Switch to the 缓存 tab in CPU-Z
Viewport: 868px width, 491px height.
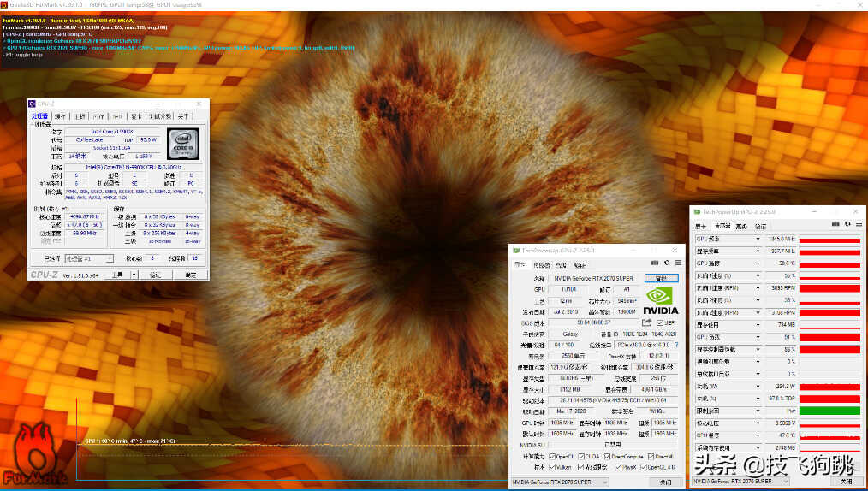coord(60,116)
